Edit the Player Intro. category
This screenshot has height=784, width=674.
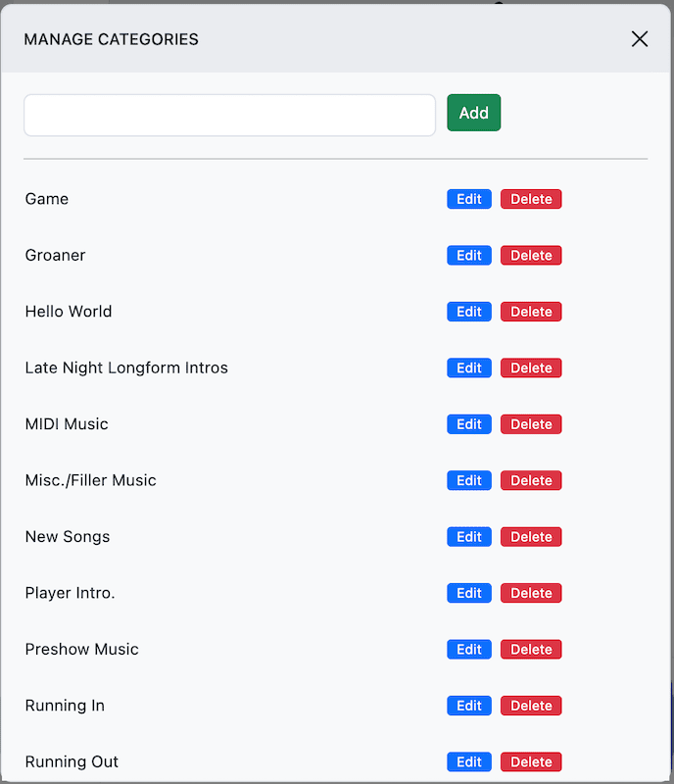468,593
